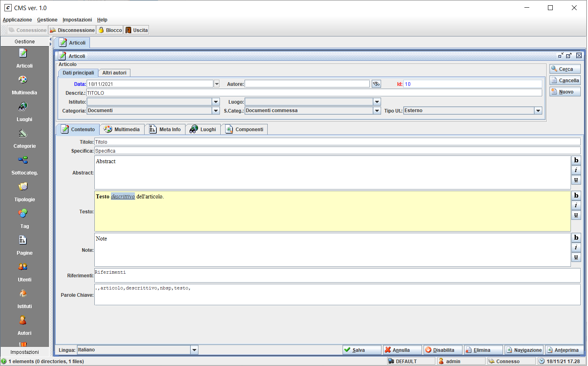Click the Navigazione button
This screenshot has height=366, width=588.
524,350
